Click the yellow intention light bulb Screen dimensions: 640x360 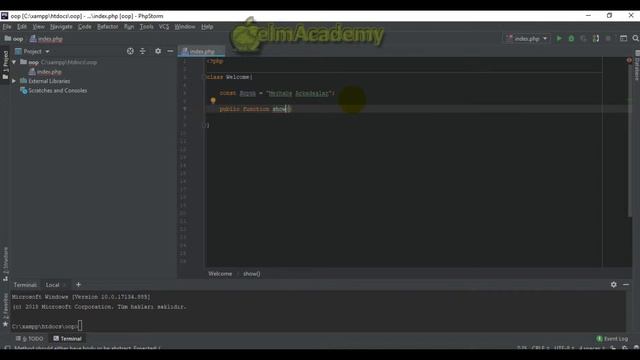213,100
